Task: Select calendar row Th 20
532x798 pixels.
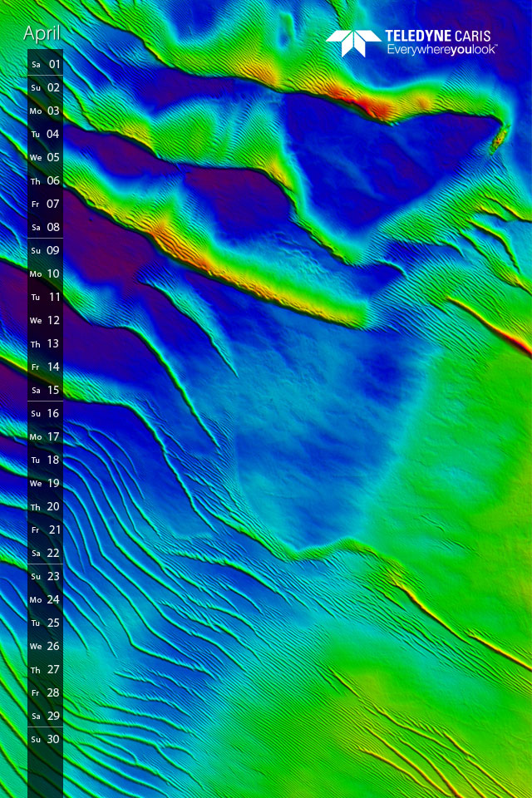Action: click(46, 506)
